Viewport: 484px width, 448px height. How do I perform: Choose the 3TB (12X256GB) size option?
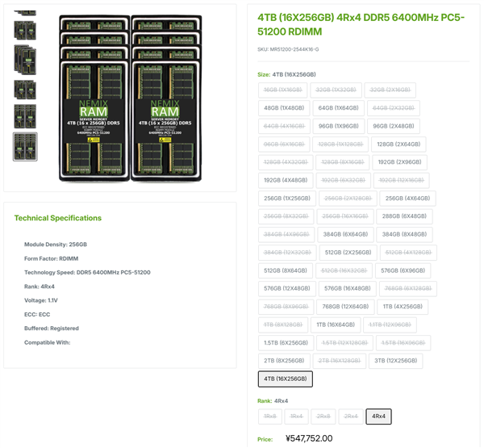click(395, 361)
